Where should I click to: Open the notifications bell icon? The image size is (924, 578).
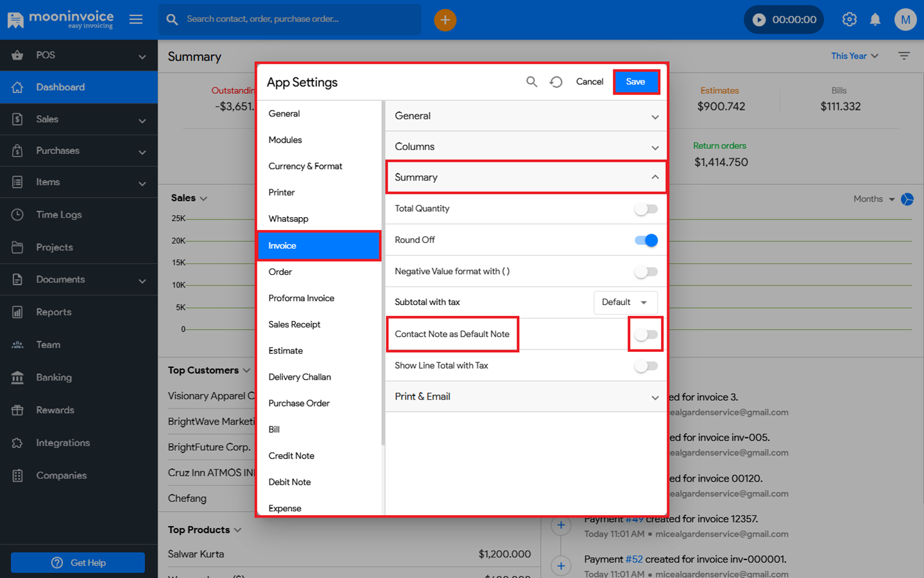875,20
